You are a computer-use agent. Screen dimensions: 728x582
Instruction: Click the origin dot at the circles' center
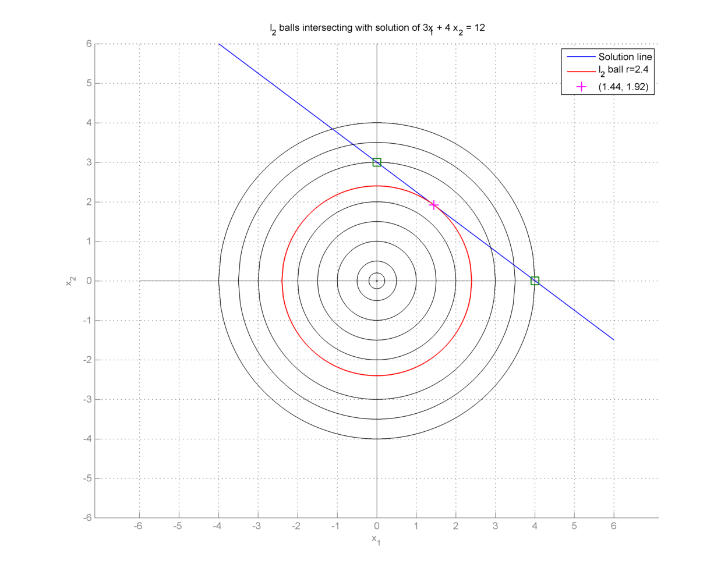click(x=377, y=281)
